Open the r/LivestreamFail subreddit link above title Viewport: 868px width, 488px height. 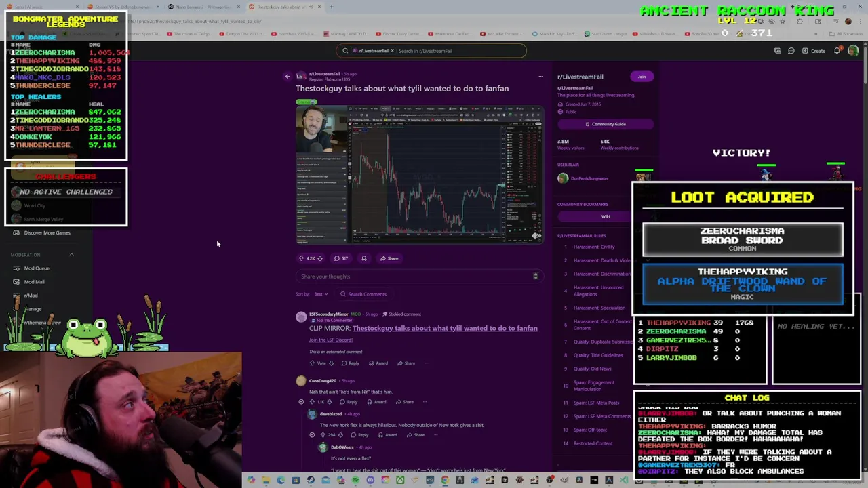[x=324, y=74]
